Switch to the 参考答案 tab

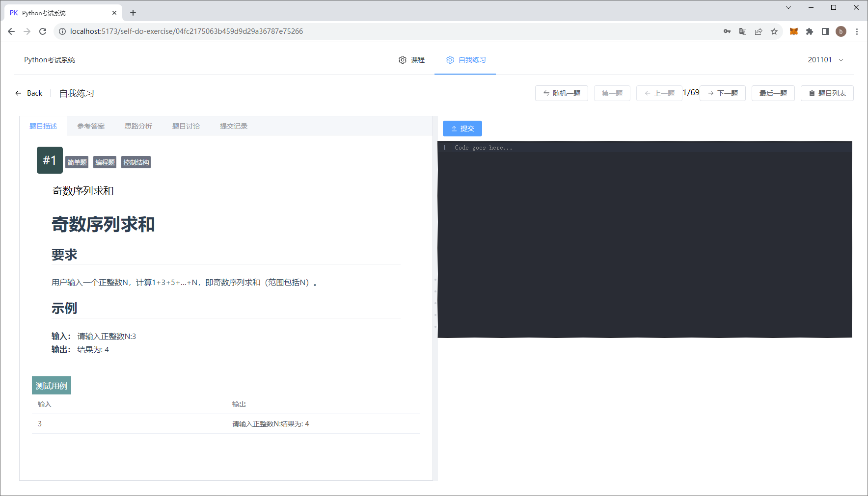pyautogui.click(x=91, y=126)
